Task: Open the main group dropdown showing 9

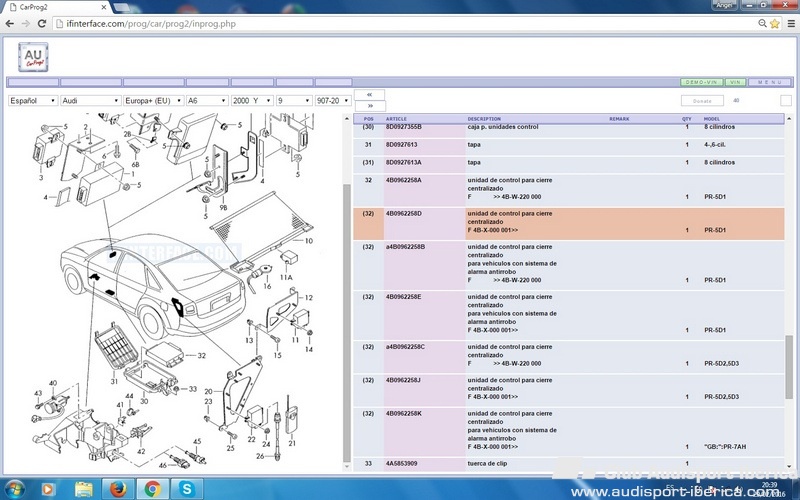Action: pyautogui.click(x=294, y=101)
